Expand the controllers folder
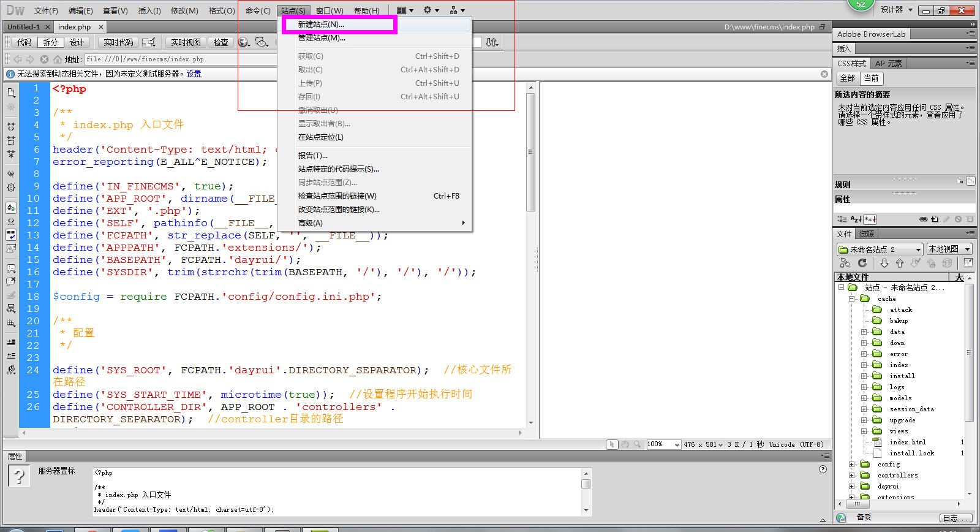980x532 pixels. coord(851,475)
